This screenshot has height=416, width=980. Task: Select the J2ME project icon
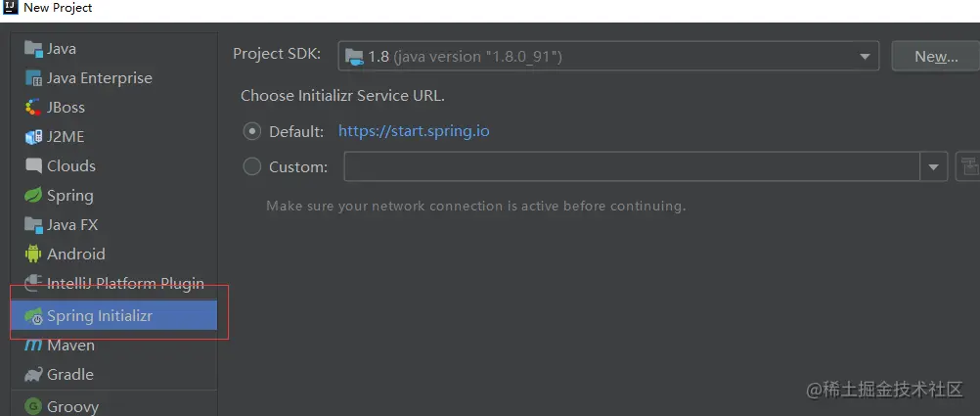coord(33,137)
